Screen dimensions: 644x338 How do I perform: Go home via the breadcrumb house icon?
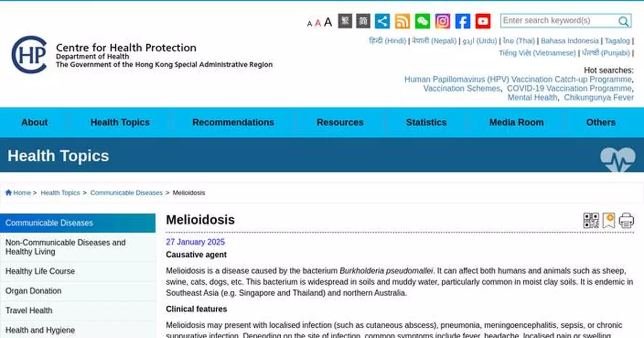click(9, 192)
